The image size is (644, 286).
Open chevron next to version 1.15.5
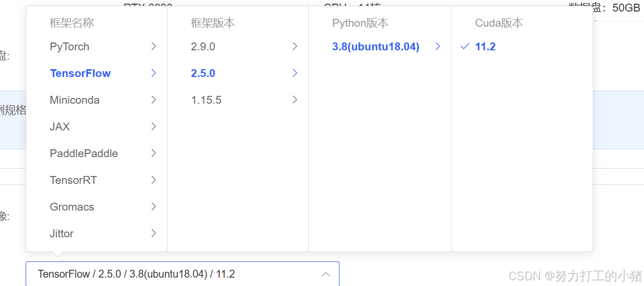[295, 100]
